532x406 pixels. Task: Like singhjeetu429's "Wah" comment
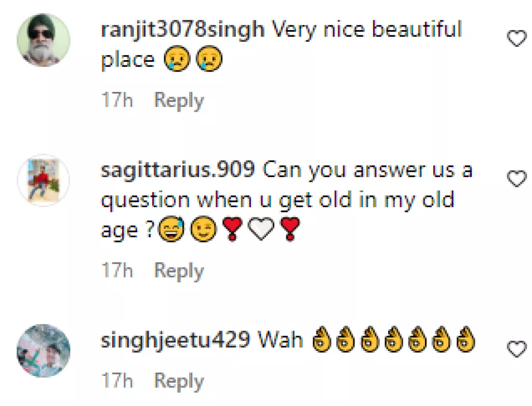516,349
